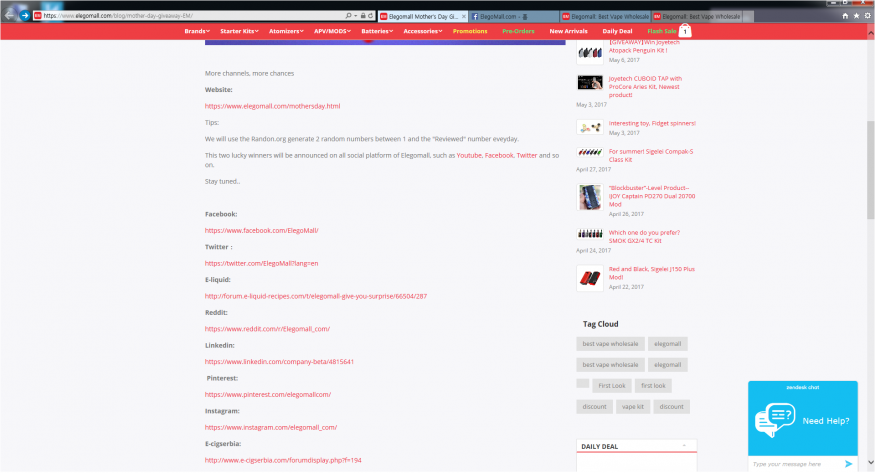Open the e-cigserbia forum link
875x473 pixels.
click(283, 460)
